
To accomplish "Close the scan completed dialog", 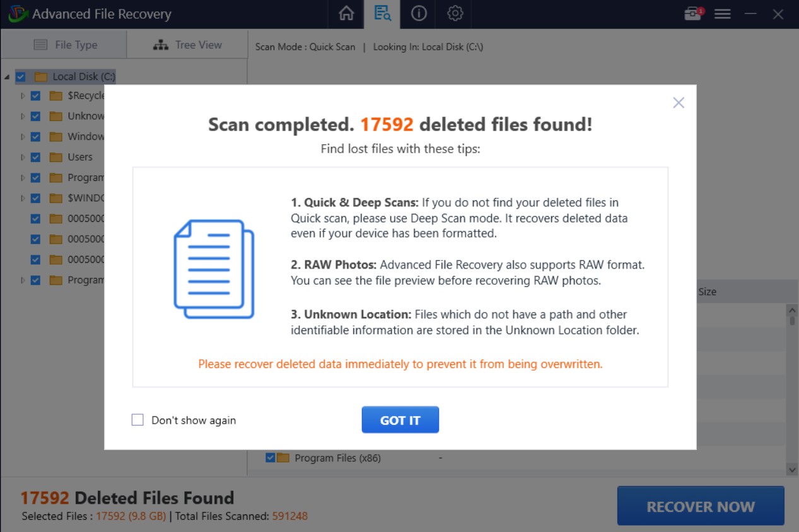I will coord(679,103).
